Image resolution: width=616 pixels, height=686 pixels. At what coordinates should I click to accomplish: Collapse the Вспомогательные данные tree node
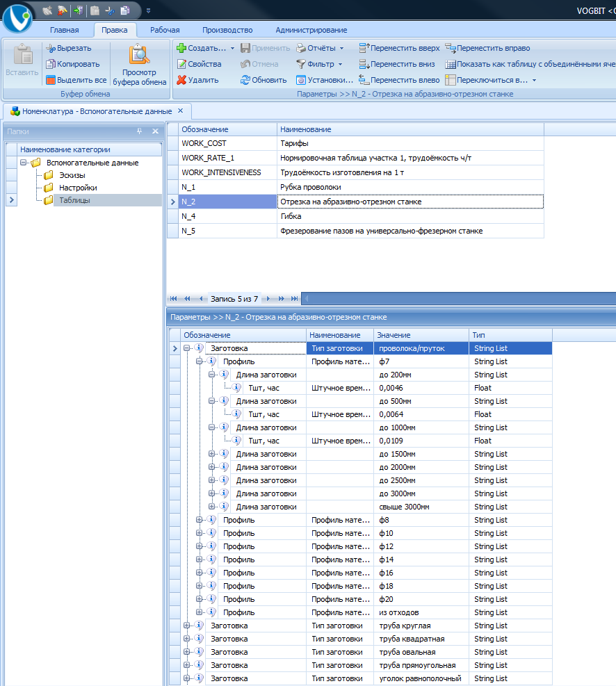click(x=24, y=163)
